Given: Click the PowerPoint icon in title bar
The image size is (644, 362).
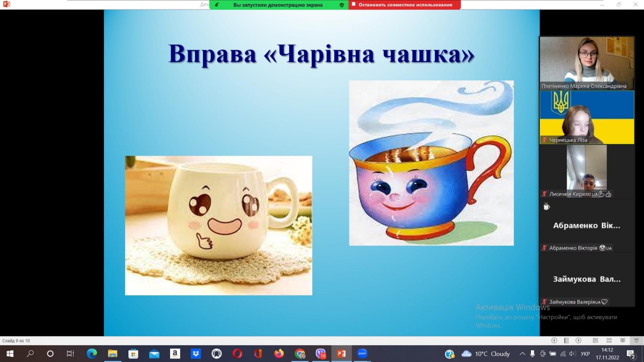Looking at the screenshot, I should (6, 4).
